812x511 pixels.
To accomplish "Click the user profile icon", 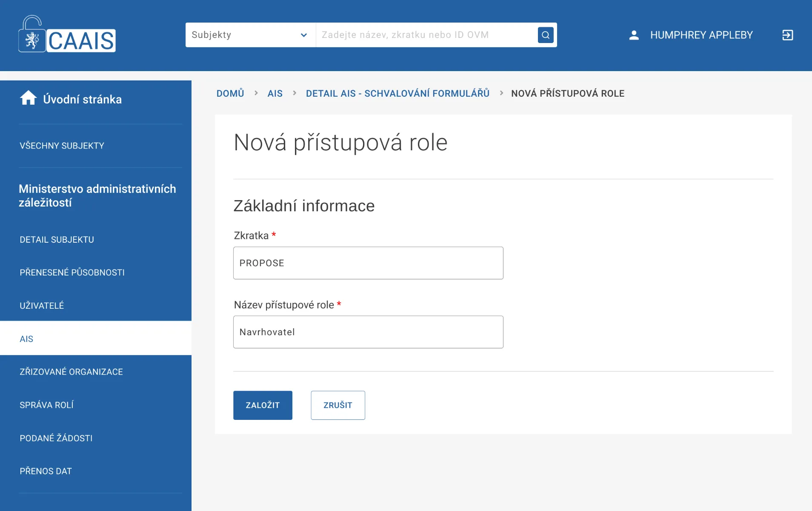I will [x=634, y=35].
